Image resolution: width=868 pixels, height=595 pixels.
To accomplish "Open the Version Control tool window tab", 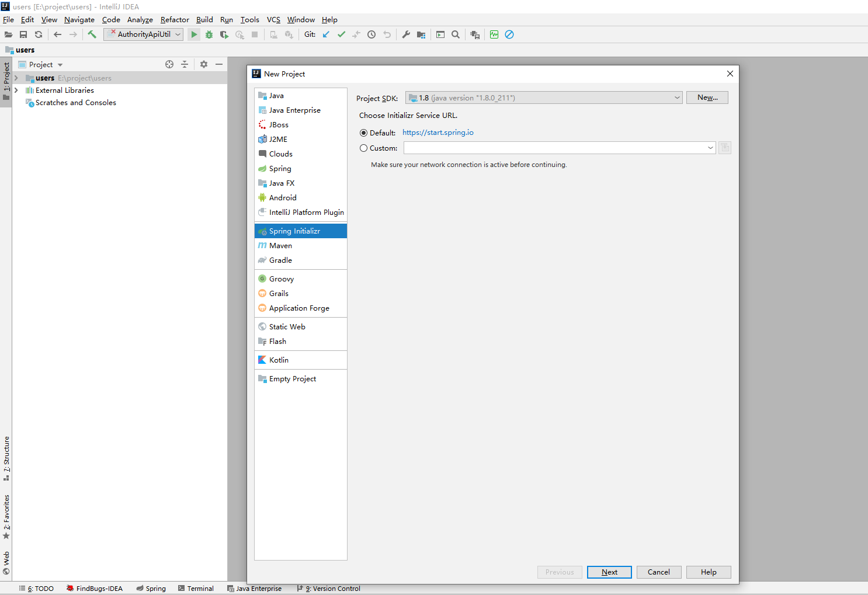I will coord(329,589).
